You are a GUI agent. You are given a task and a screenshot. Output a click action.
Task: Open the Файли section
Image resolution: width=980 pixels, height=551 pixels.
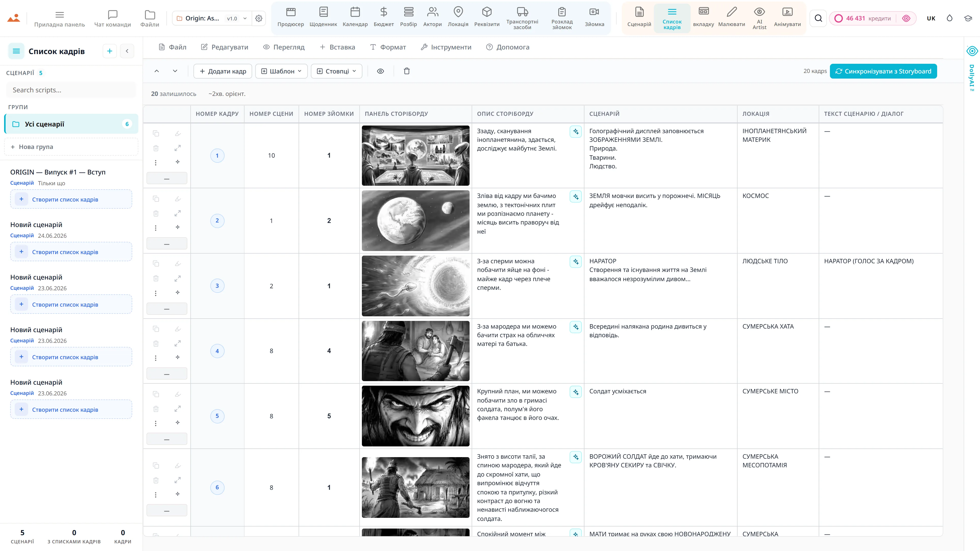[150, 18]
